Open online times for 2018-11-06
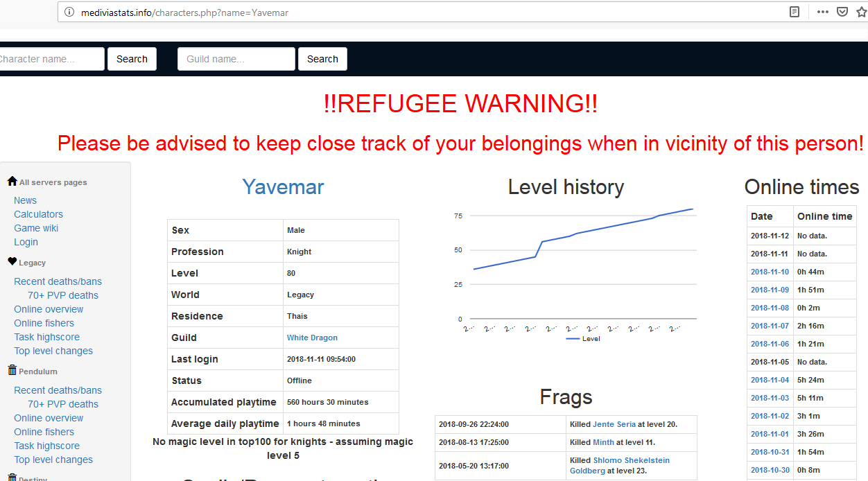The image size is (868, 481). click(770, 344)
